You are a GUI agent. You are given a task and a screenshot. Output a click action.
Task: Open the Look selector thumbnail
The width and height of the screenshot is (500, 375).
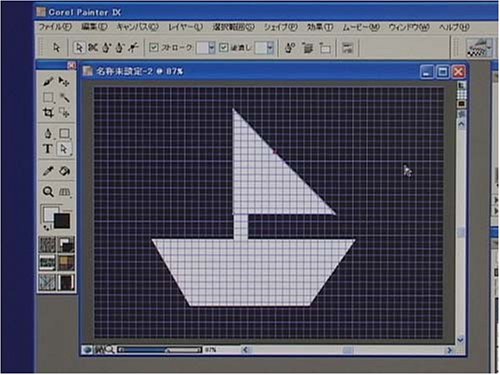[x=48, y=282]
